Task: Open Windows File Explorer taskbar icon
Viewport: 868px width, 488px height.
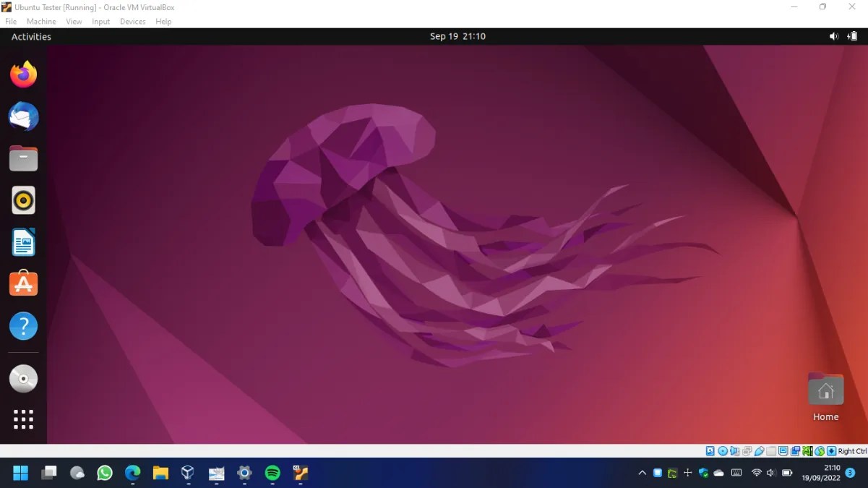Action: tap(160, 473)
